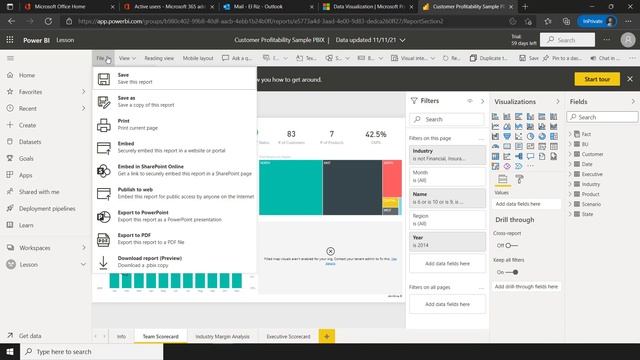Collapse the Filters pane arrow

point(482,101)
